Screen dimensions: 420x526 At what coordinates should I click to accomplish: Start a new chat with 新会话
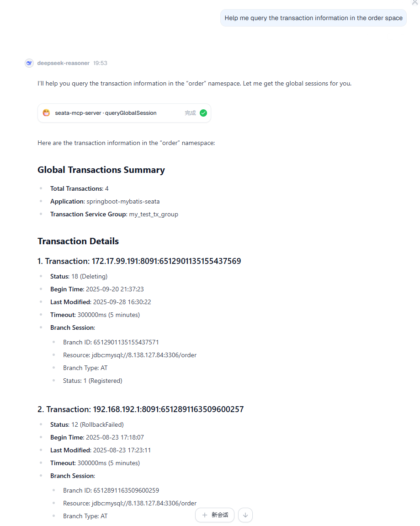click(x=215, y=515)
